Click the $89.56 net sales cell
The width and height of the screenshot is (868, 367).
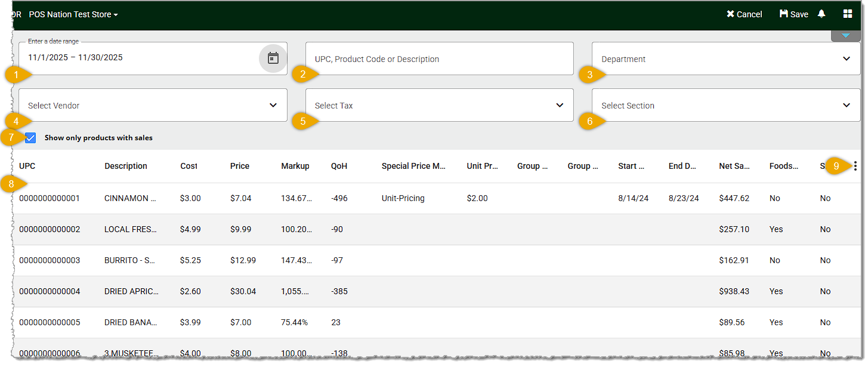point(732,322)
